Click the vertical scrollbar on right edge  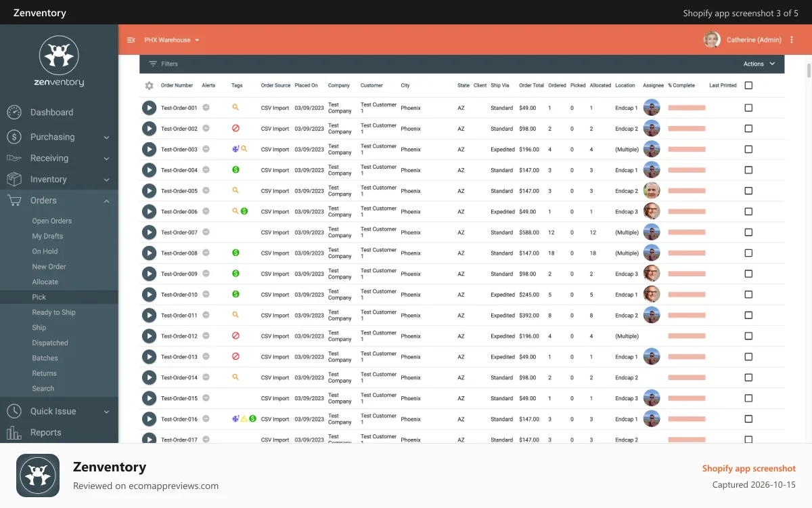(809, 70)
